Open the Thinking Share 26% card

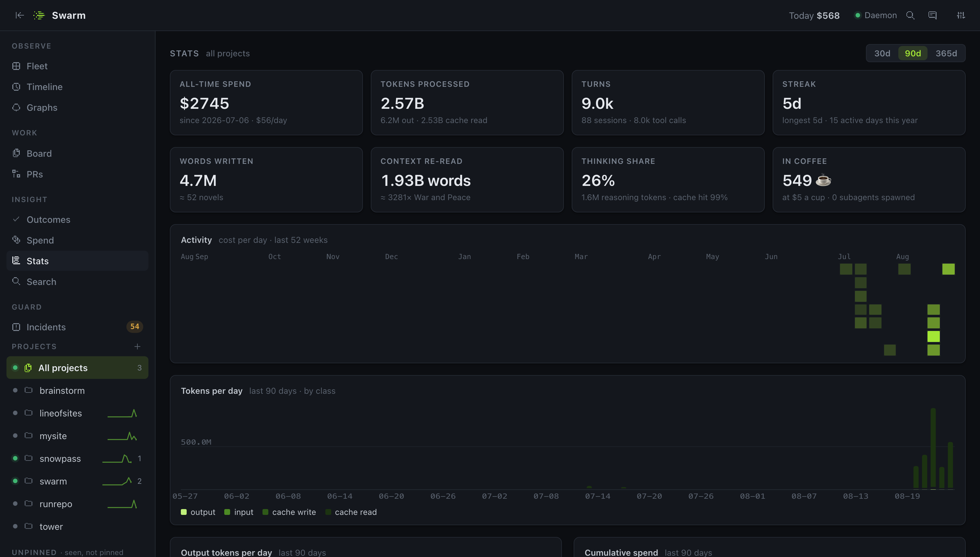coord(668,180)
